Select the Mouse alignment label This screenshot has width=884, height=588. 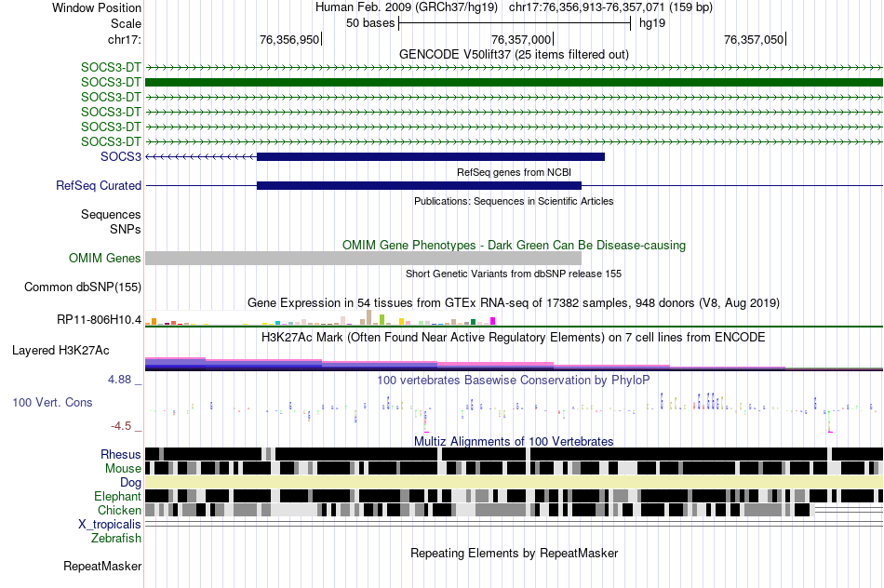(123, 469)
